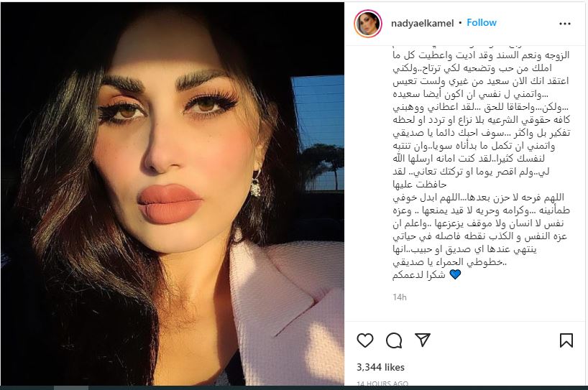Viewport: 588px width, 390px height.
Task: Click the caption line starting 'الزوجه ونعم السند'
Action: 481,55
